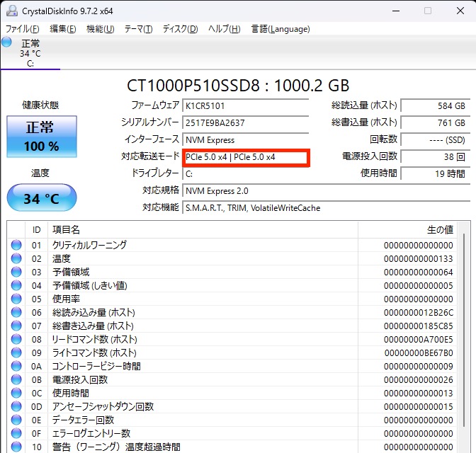
Task: Click the 34 °C temperature button
Action: [42, 198]
